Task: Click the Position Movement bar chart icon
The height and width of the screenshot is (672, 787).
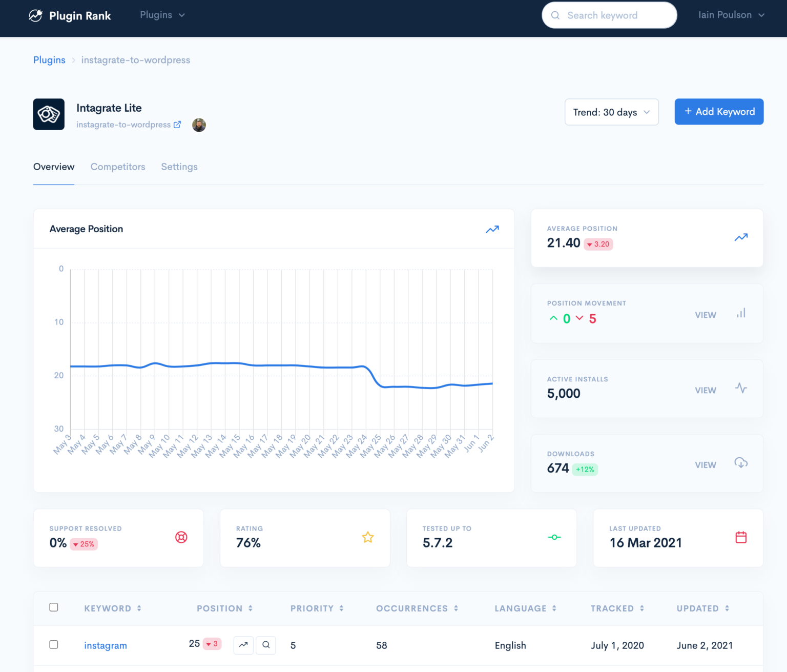Action: [741, 313]
